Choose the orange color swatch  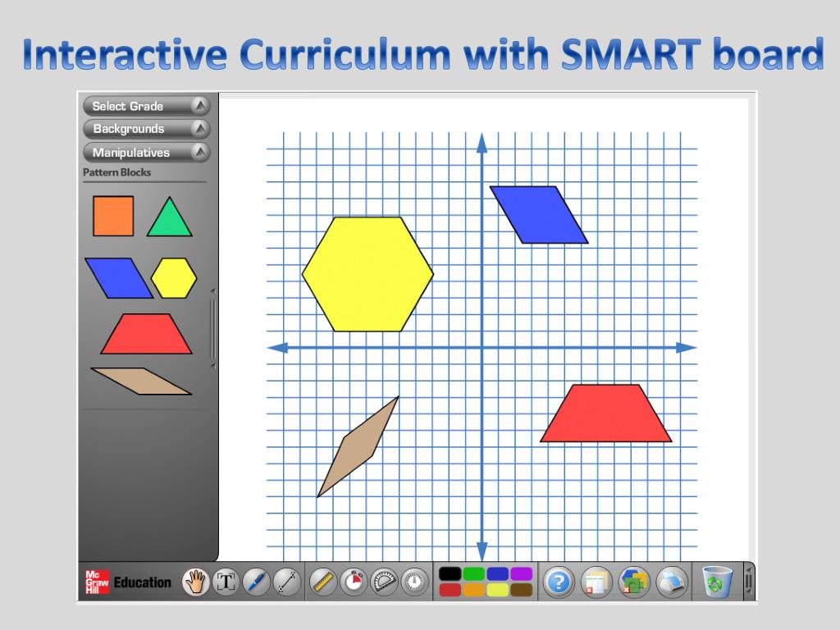coord(473,590)
